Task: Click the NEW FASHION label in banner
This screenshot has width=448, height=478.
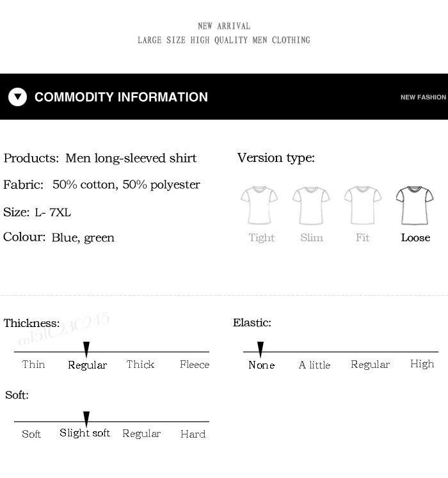Action: [423, 97]
